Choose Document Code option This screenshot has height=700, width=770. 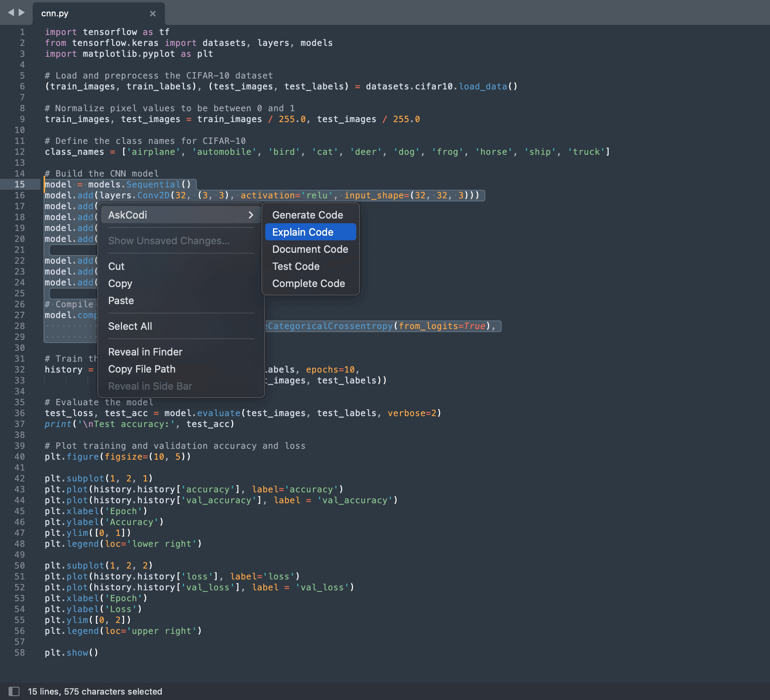tap(311, 249)
